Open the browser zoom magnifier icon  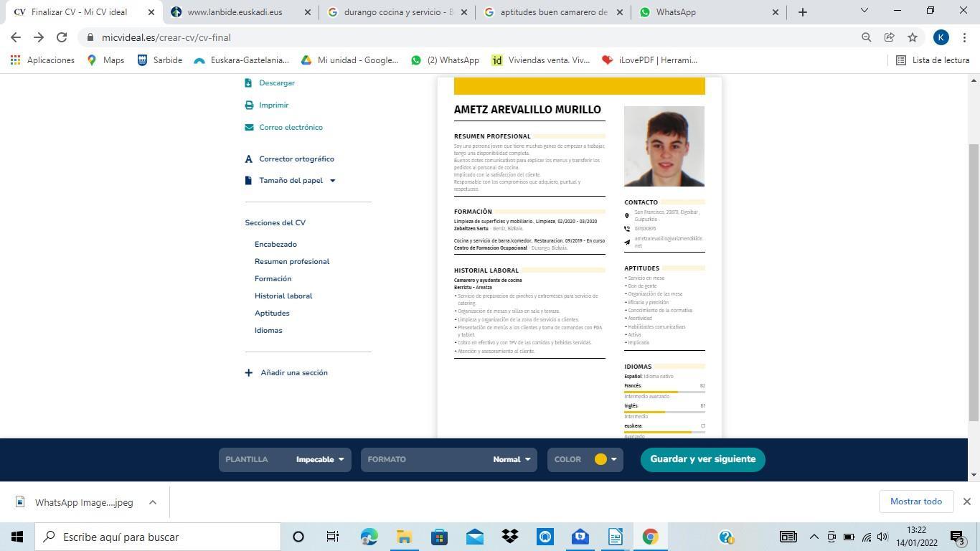tap(866, 37)
